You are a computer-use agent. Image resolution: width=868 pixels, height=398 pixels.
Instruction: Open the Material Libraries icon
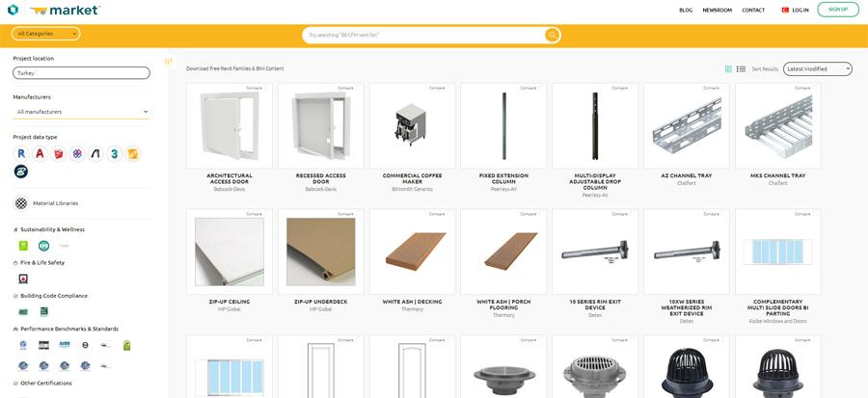[x=21, y=203]
